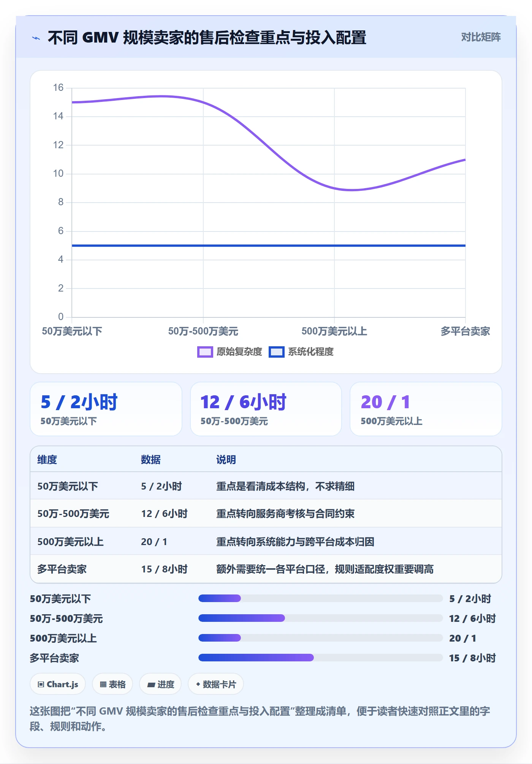This screenshot has height=764, width=532.
Task: Click the 50万-500万美元 progress bar
Action: (320, 618)
